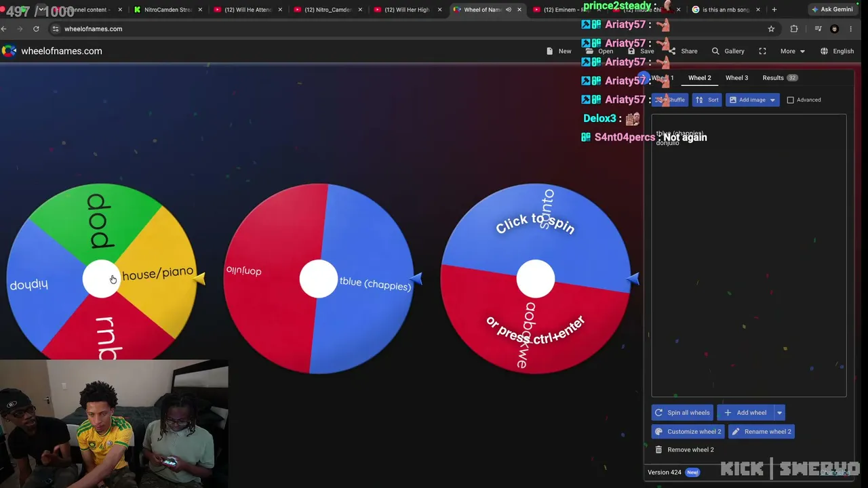Open the Results tab
This screenshot has height=488, width=868.
point(779,78)
